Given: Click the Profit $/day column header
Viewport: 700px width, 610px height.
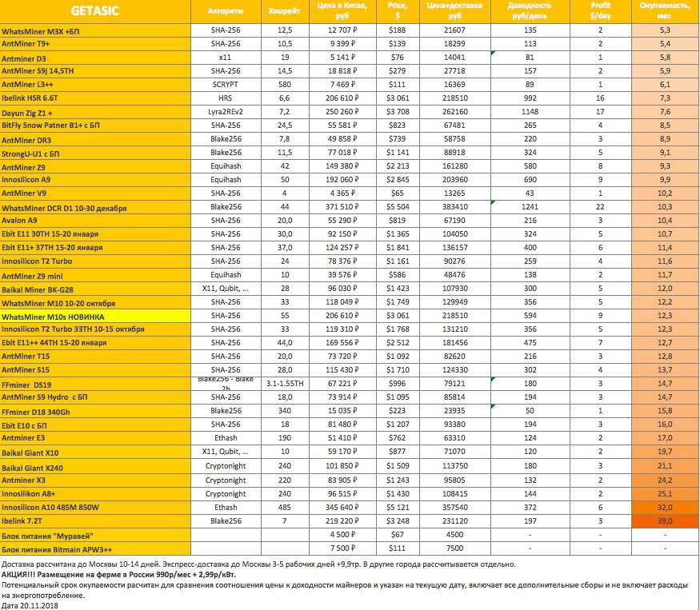Looking at the screenshot, I should [601, 11].
